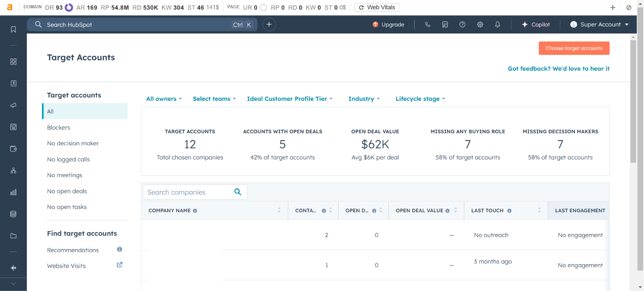
Task: Select the No meetings view
Action: pos(65,175)
